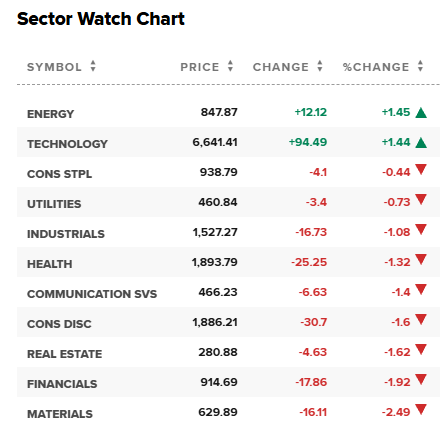Open the ENERGY sector link
The width and height of the screenshot is (440, 433).
pos(50,114)
